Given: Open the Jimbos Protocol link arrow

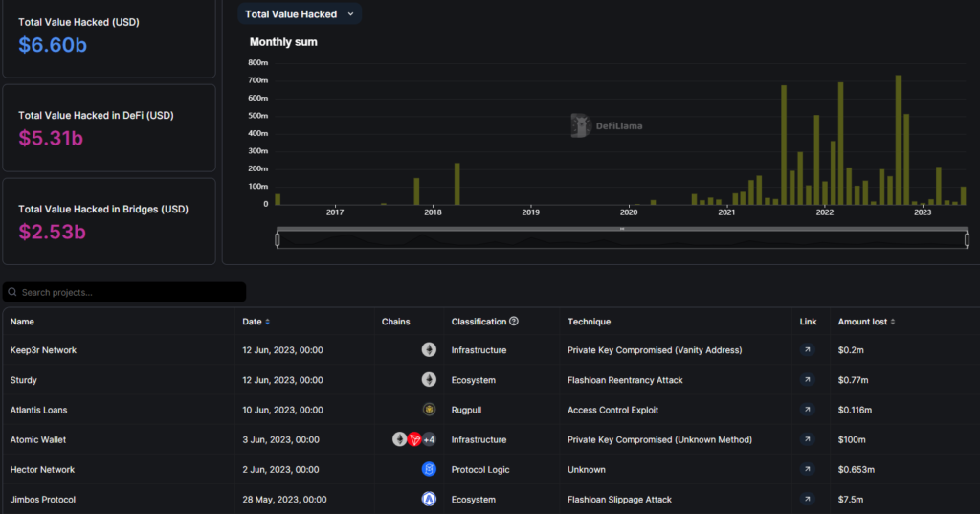Looking at the screenshot, I should click(808, 500).
